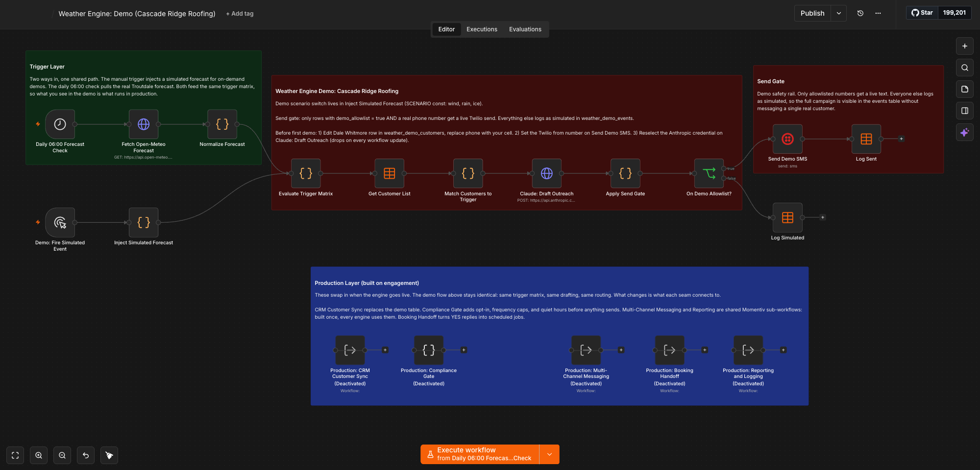Add a node after Production: Multi-Channel Messaging
This screenshot has height=470, width=980.
[621, 350]
